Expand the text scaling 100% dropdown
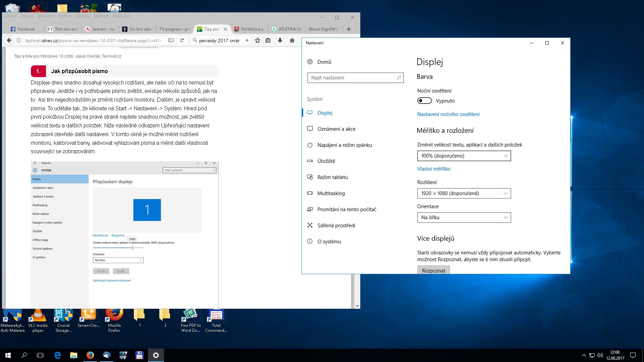Viewport: 644px width, 362px height. point(464,156)
